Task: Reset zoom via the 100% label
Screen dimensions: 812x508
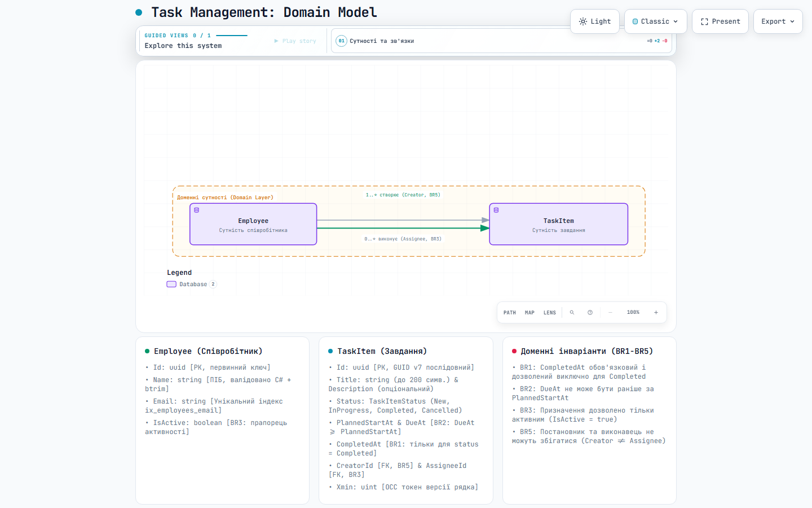Action: (x=633, y=313)
